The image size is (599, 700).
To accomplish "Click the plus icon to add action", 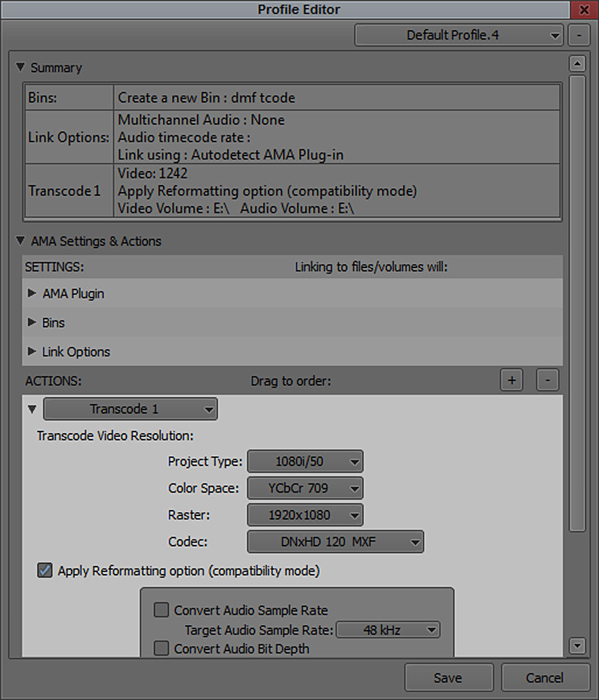I will tap(511, 381).
